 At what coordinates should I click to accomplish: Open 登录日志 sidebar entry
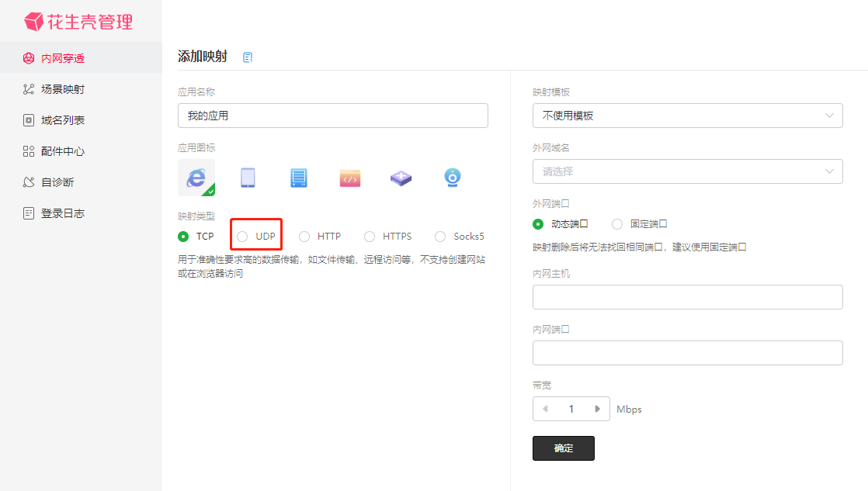pos(81,213)
